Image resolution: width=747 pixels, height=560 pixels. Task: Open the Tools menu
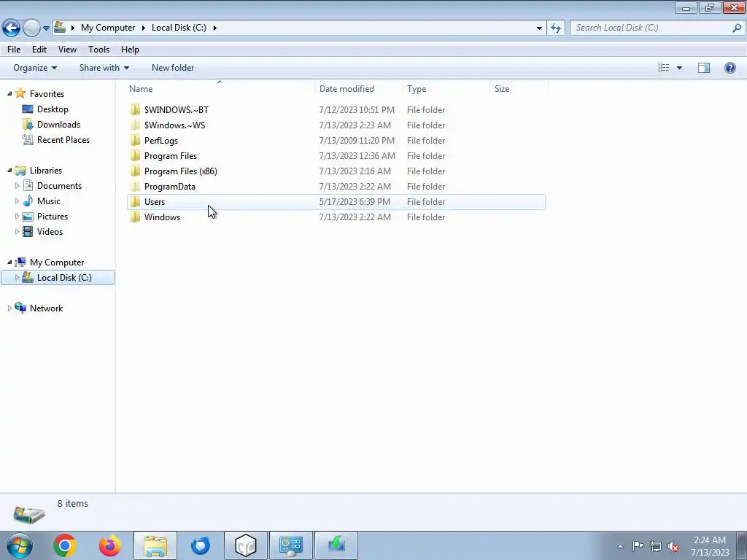click(98, 50)
